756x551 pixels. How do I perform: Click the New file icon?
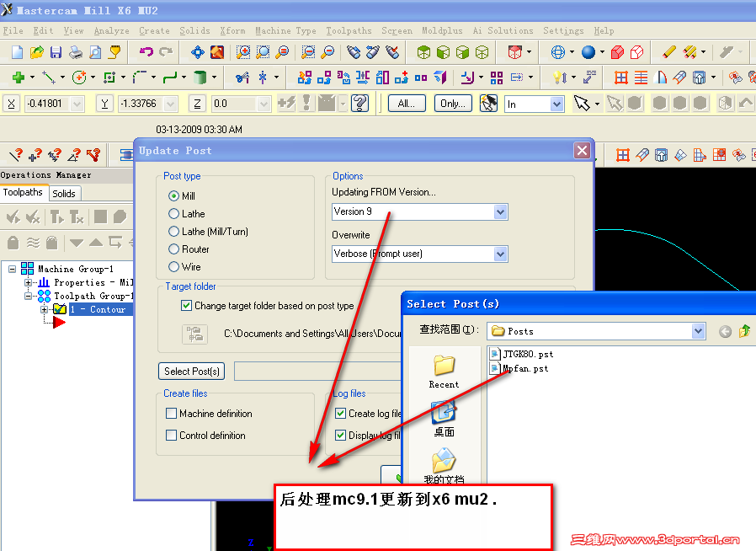(17, 51)
